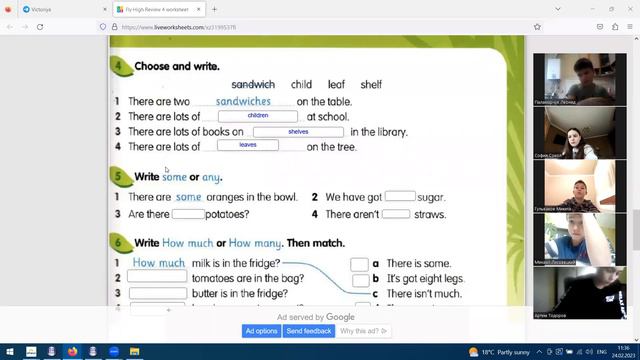640x360 pixels.
Task: Select the Fly High Review 4 worksheet tab
Action: pos(159,9)
